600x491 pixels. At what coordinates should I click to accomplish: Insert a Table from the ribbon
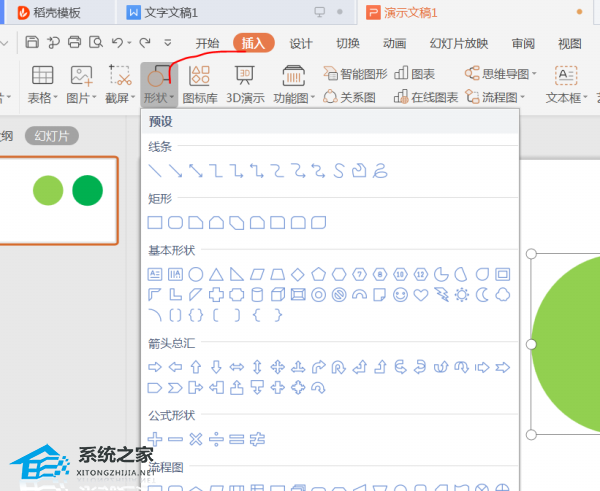point(42,85)
